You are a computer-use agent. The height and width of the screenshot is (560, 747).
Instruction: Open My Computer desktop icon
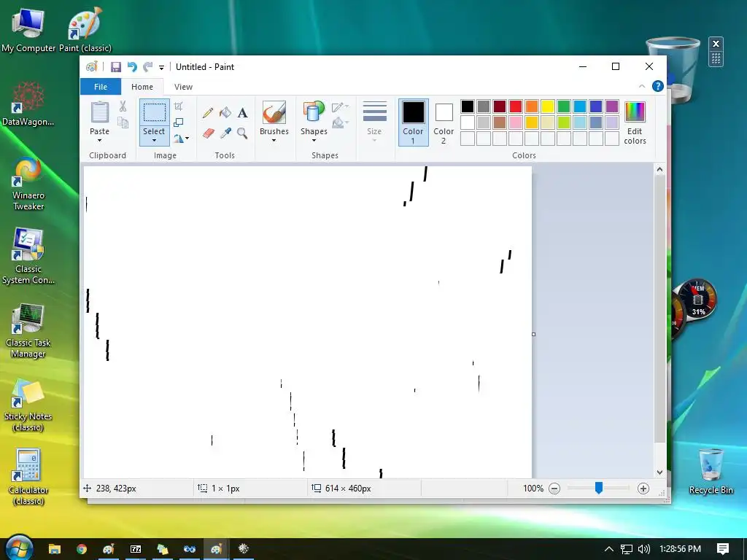coord(28,30)
